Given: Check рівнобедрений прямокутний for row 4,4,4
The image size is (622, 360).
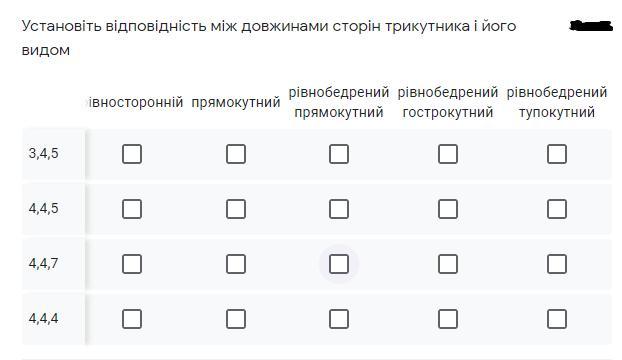Looking at the screenshot, I should click(x=339, y=319).
